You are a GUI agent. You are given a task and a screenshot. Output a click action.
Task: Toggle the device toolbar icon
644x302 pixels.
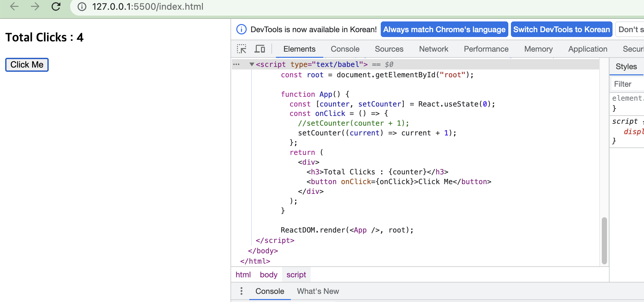[x=260, y=49]
